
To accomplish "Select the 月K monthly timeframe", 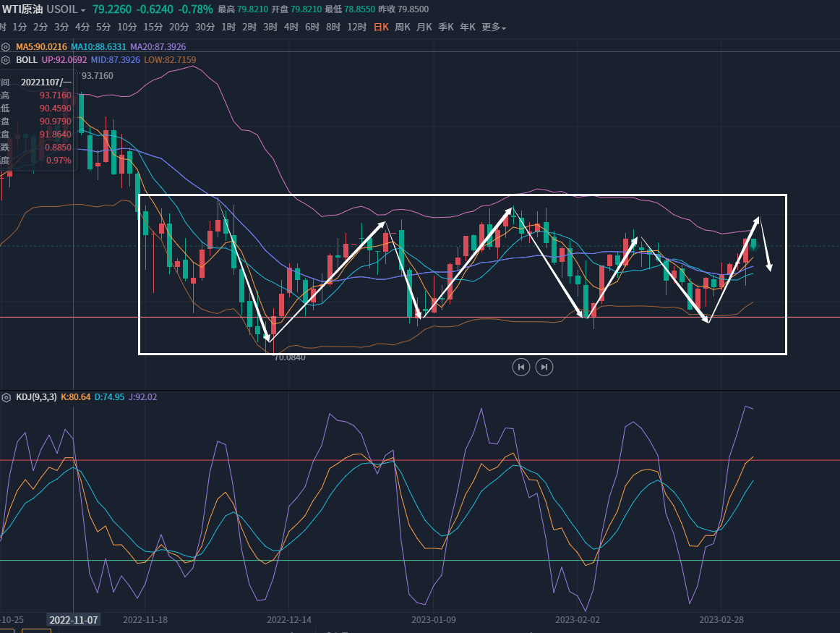I will pos(424,27).
